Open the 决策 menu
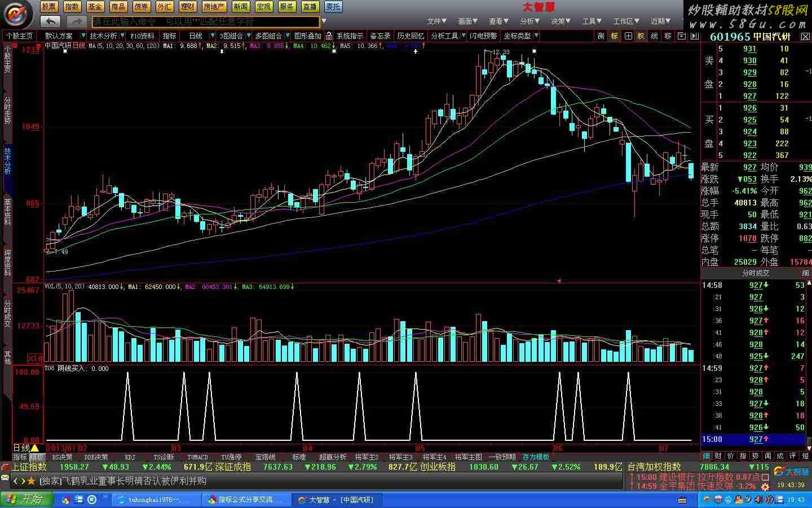812x508 pixels. 561,21
